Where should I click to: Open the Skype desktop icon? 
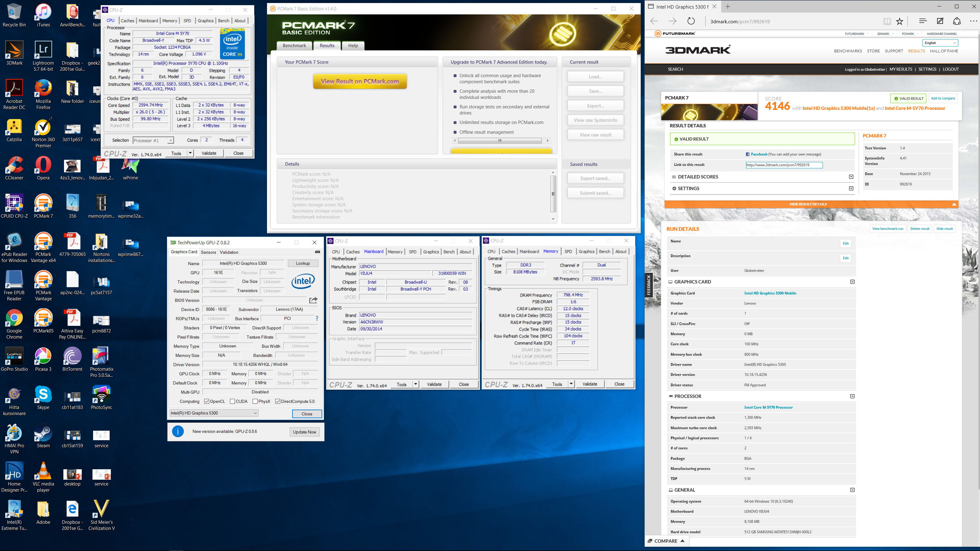[43, 398]
